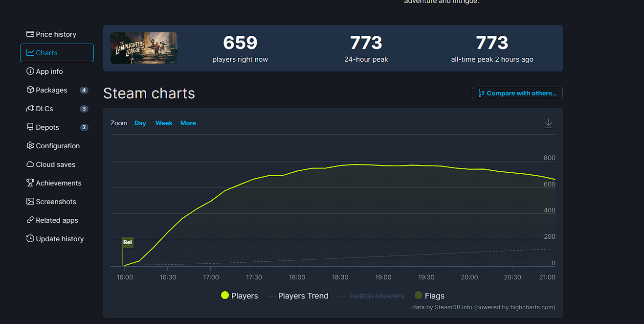Open the Depots section

tap(47, 127)
